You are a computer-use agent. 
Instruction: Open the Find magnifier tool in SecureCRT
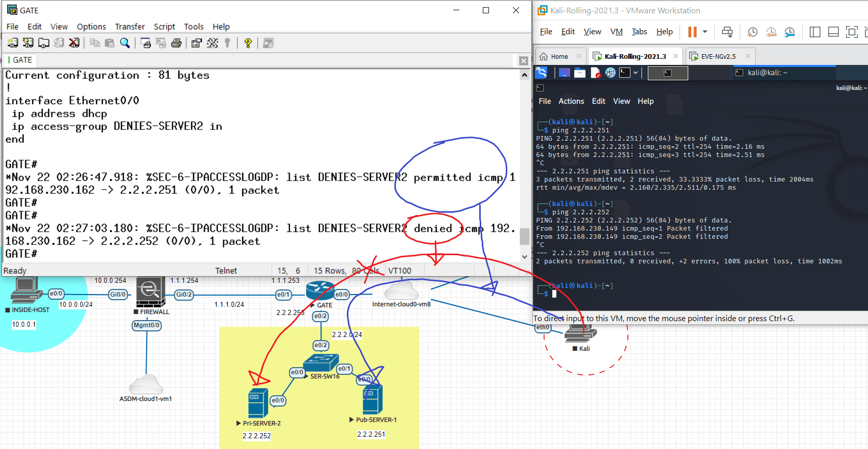125,43
